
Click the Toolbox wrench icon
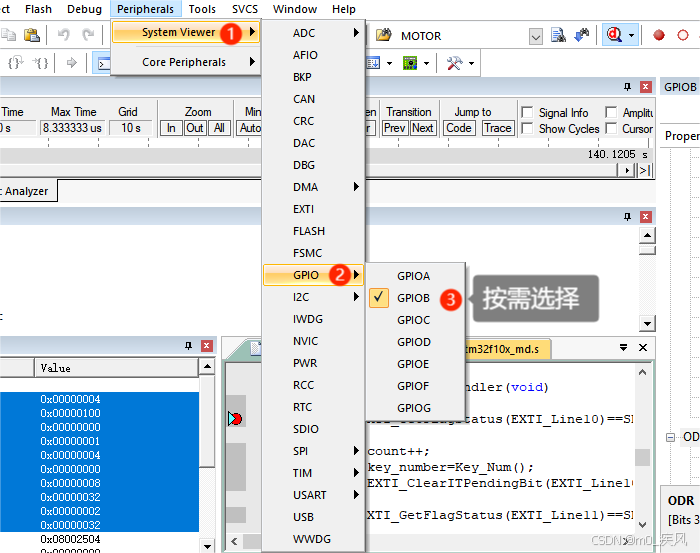(454, 63)
